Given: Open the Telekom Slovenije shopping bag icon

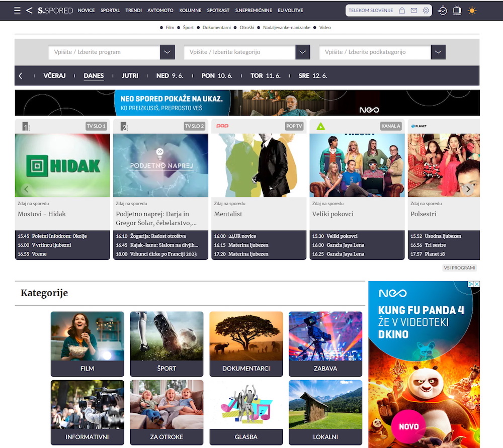Looking at the screenshot, I should [401, 11].
